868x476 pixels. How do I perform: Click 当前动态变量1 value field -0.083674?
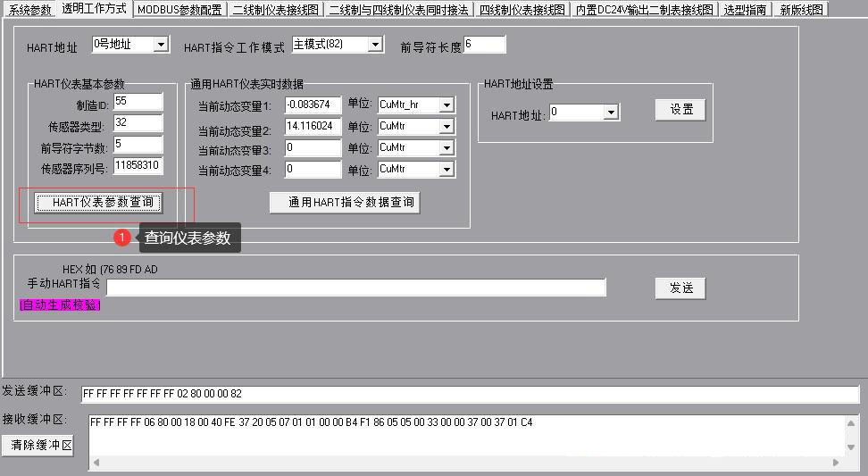(x=313, y=104)
